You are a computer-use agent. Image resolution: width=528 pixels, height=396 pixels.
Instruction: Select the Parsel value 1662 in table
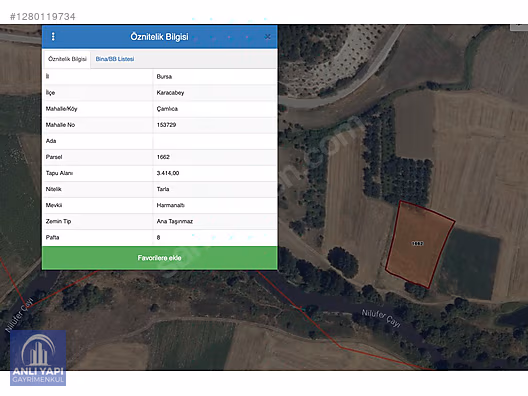point(163,157)
